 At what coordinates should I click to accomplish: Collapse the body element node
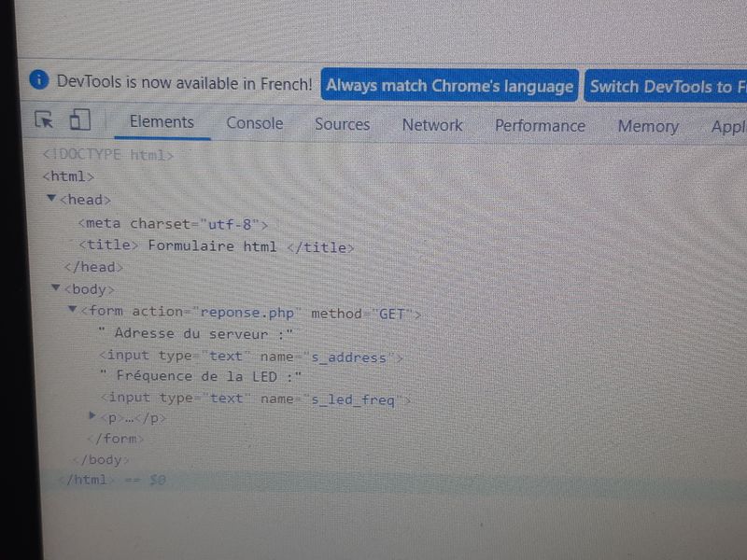point(56,287)
